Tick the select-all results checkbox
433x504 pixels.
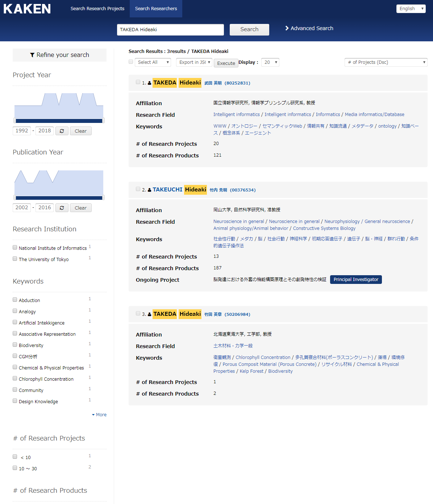(131, 62)
